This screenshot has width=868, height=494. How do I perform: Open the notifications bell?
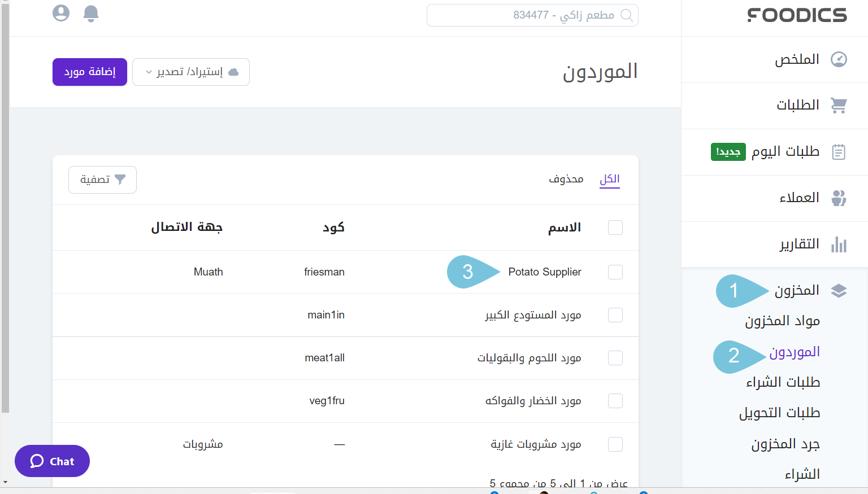91,14
